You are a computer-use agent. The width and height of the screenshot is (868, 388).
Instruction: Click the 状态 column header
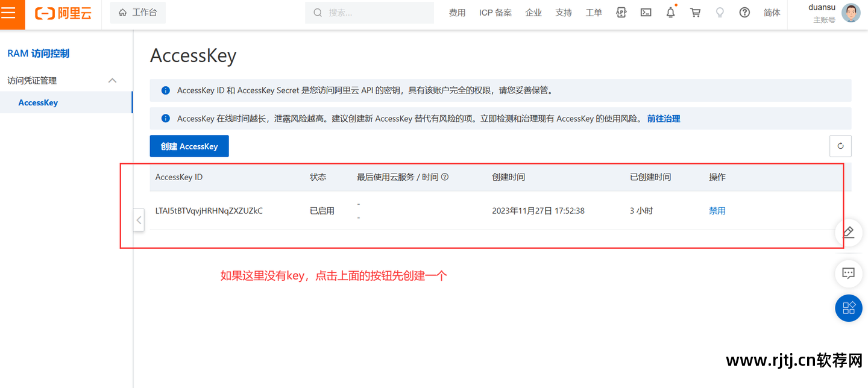click(x=318, y=177)
